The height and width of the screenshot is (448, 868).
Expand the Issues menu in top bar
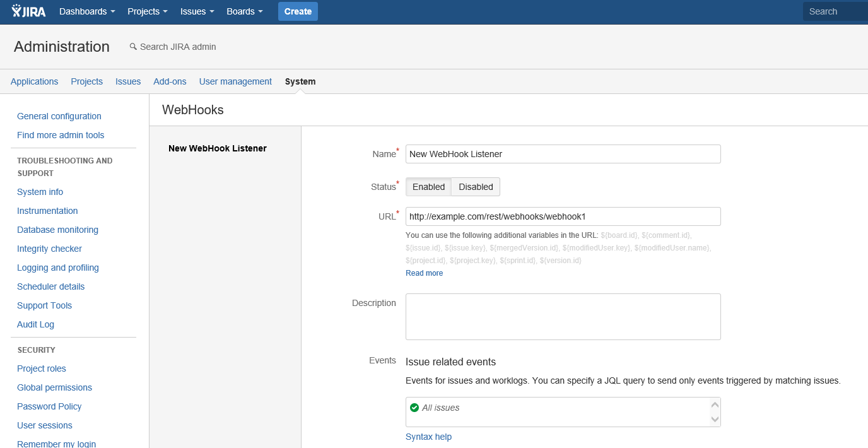197,11
